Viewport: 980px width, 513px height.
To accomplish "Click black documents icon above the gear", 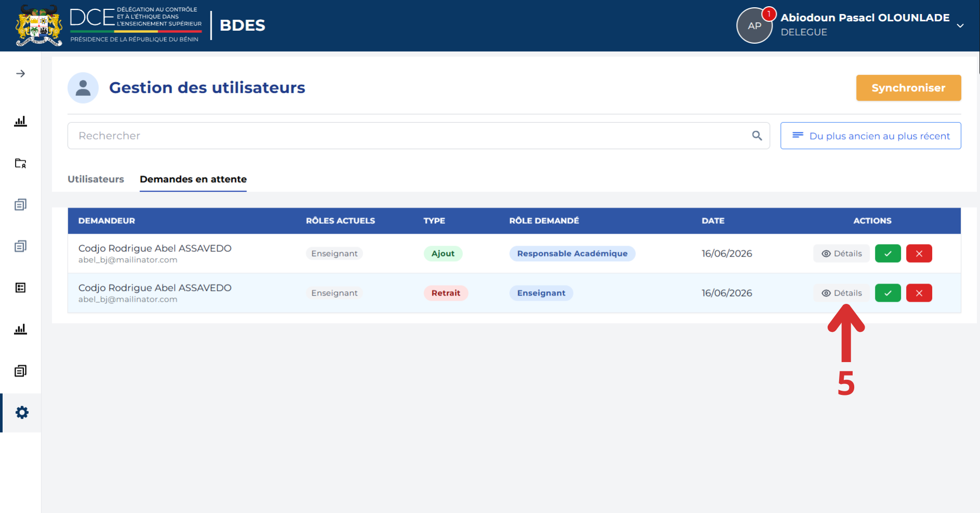I will [20, 371].
